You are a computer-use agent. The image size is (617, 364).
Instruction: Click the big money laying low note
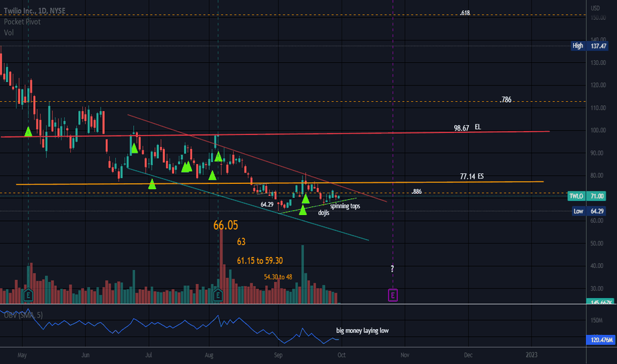(x=362, y=330)
